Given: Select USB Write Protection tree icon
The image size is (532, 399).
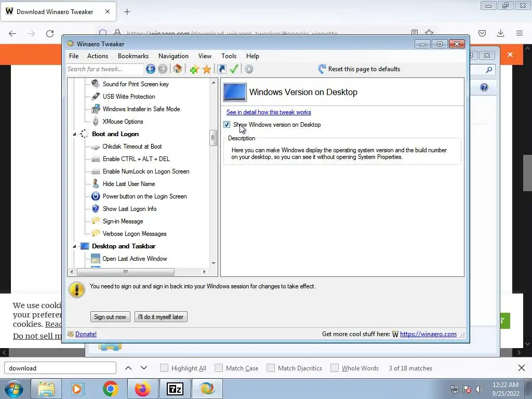Looking at the screenshot, I should coord(96,96).
